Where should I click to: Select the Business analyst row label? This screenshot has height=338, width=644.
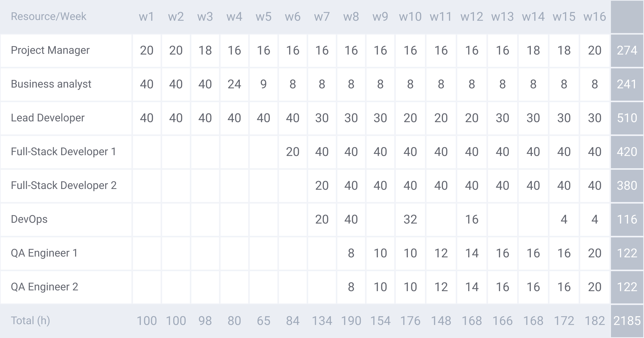pos(51,84)
